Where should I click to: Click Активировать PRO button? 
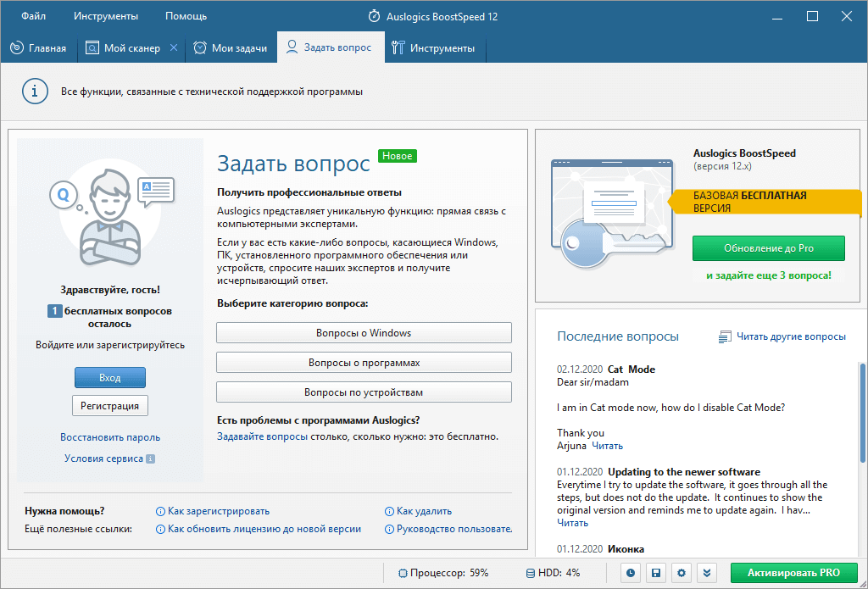tap(793, 573)
